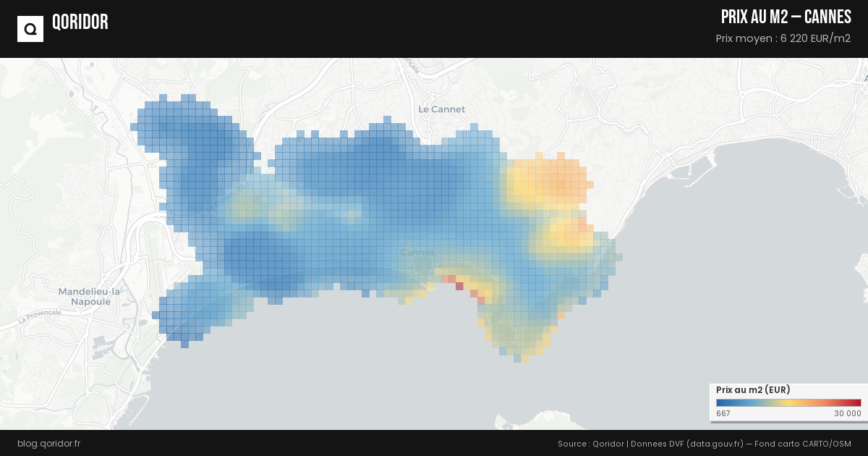Click the darkest red price cell on coast

[459, 287]
